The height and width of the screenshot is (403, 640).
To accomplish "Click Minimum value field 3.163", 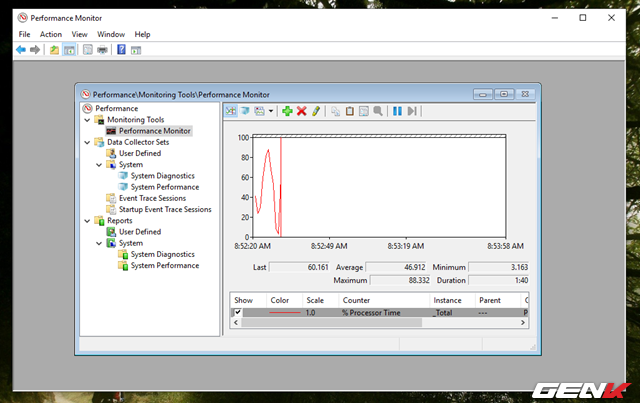I will [498, 267].
